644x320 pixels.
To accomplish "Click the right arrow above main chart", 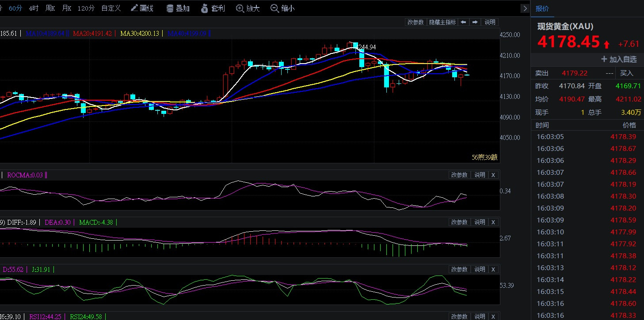I will (x=475, y=22).
